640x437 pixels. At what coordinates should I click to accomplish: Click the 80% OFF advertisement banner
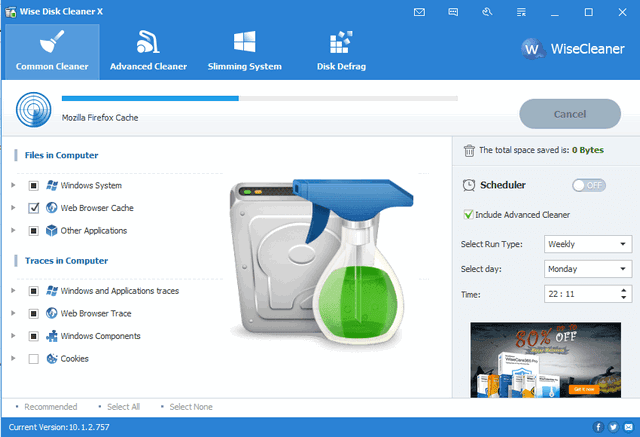(545, 357)
